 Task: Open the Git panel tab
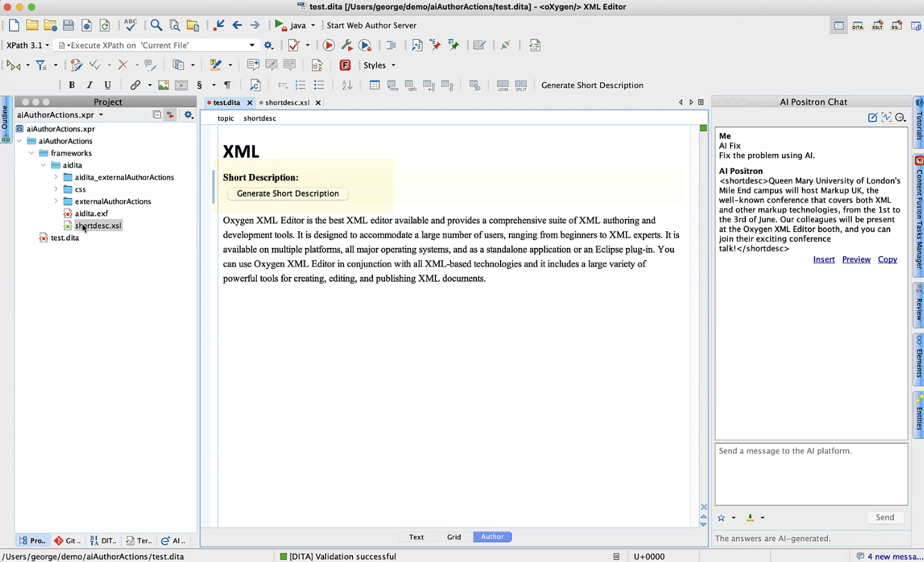point(67,540)
